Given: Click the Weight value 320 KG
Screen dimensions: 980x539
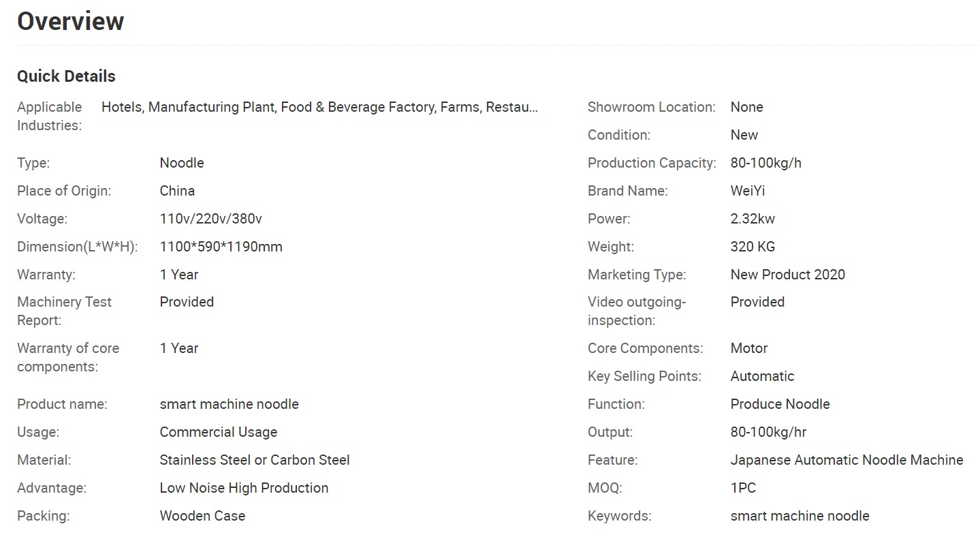Looking at the screenshot, I should [753, 247].
